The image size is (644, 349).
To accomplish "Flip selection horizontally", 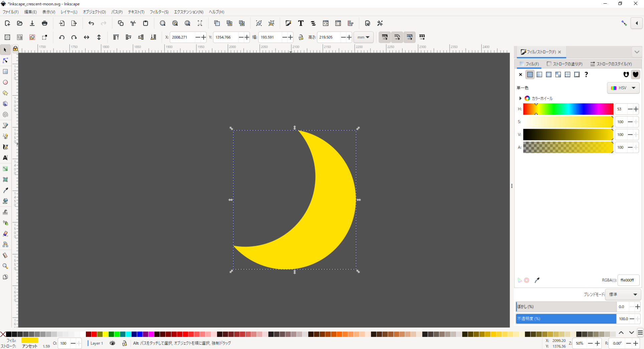I will [87, 37].
